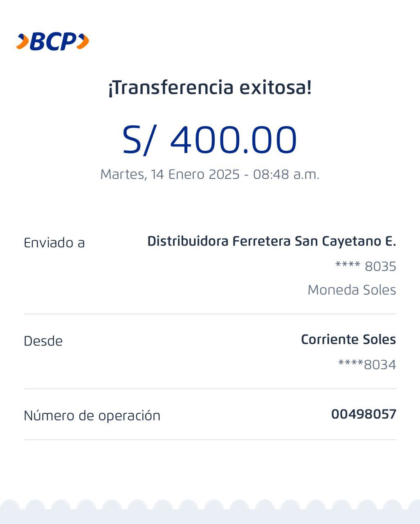This screenshot has height=524, width=420.
Task: Click the divider line below the source account
Action: (x=210, y=388)
